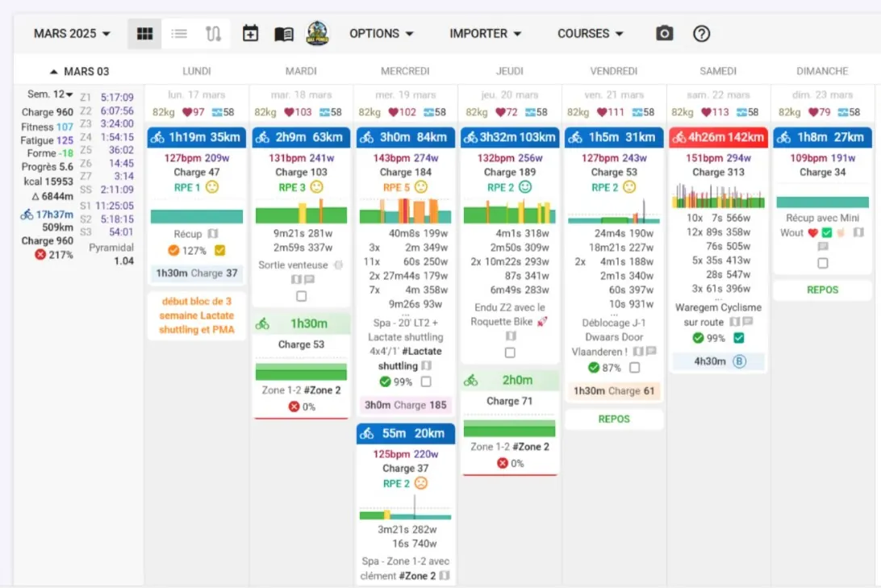This screenshot has height=588, width=881.
Task: Click the bike icon on planned 2h0m workout
Action: [x=470, y=380]
